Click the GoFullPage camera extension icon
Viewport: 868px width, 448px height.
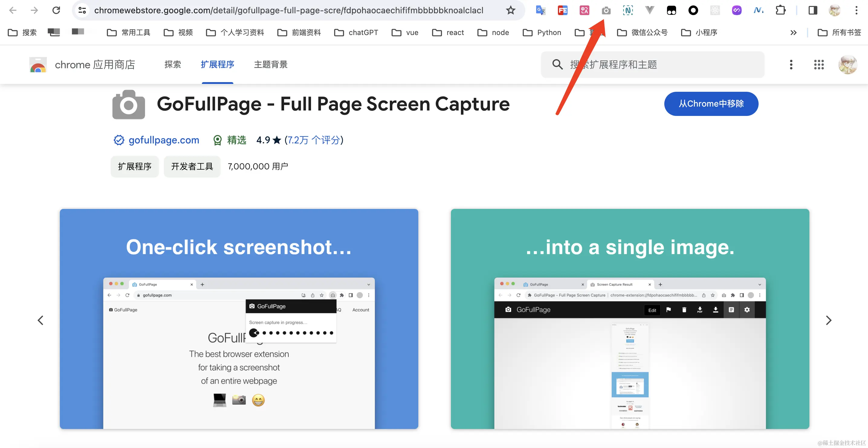click(x=606, y=11)
